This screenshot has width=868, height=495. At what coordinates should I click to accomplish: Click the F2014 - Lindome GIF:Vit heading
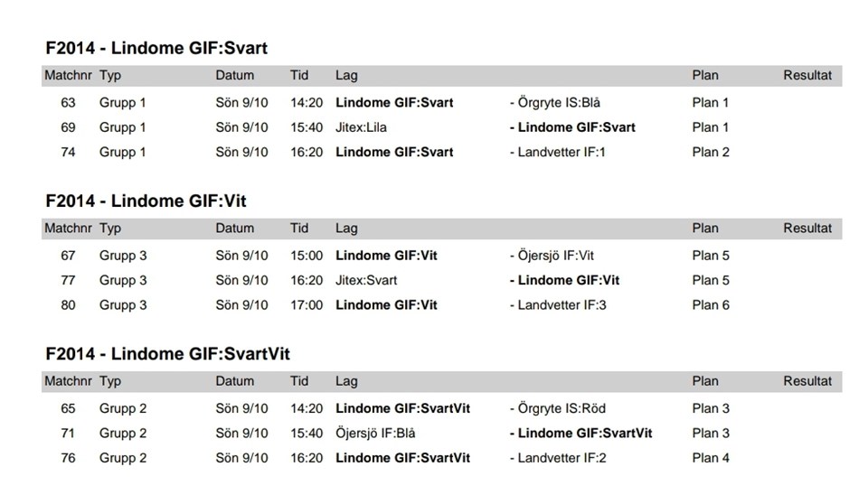click(146, 201)
